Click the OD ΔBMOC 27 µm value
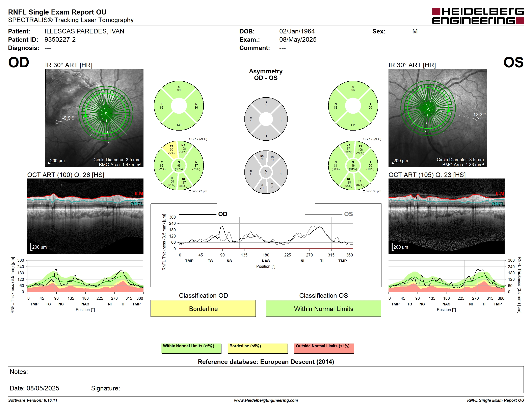 198,191
